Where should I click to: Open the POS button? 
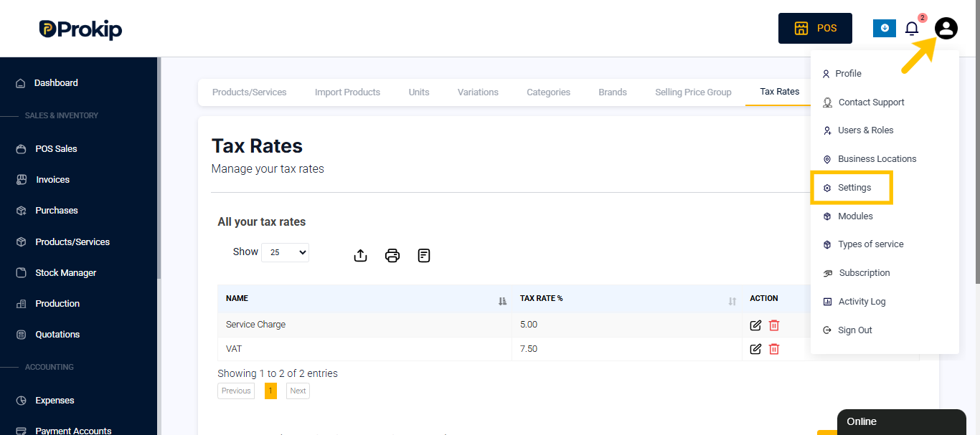tap(815, 28)
